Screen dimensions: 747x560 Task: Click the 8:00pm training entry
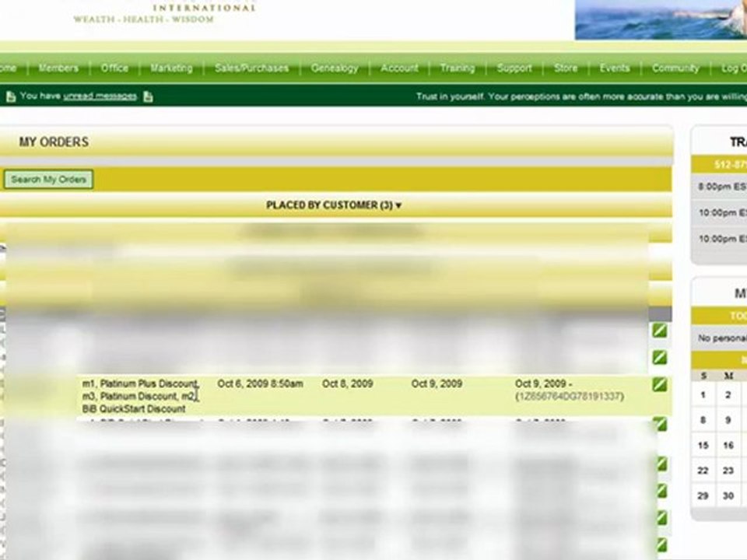click(721, 187)
